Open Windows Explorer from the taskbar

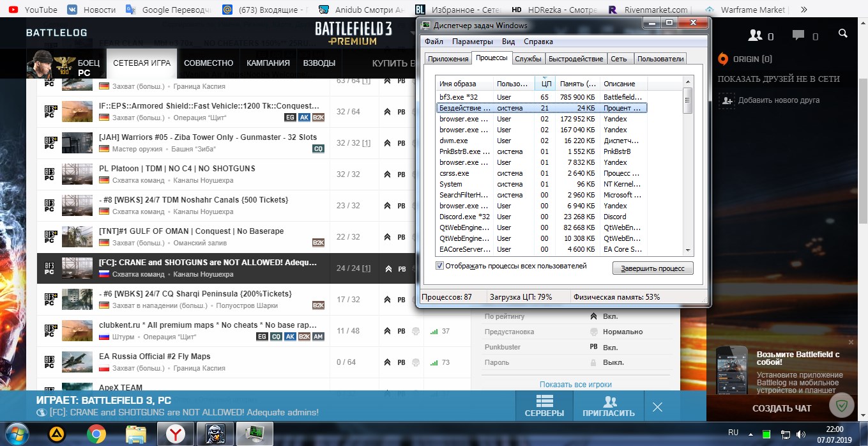pos(136,434)
